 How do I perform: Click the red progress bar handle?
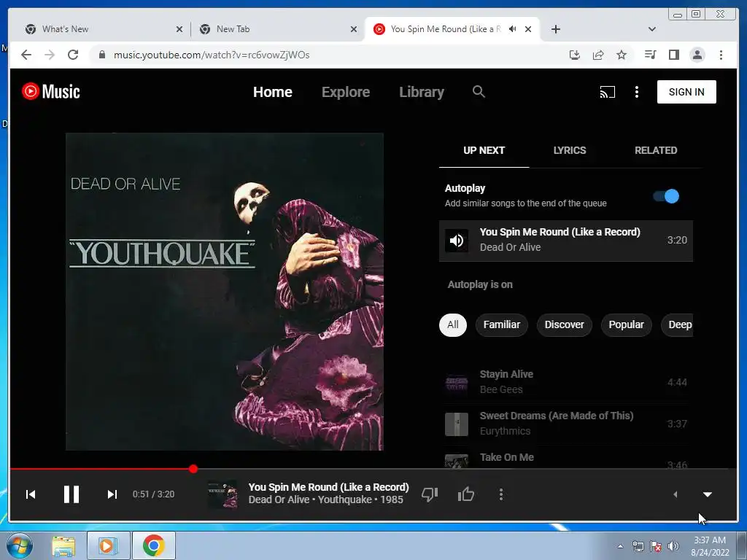[x=193, y=469]
